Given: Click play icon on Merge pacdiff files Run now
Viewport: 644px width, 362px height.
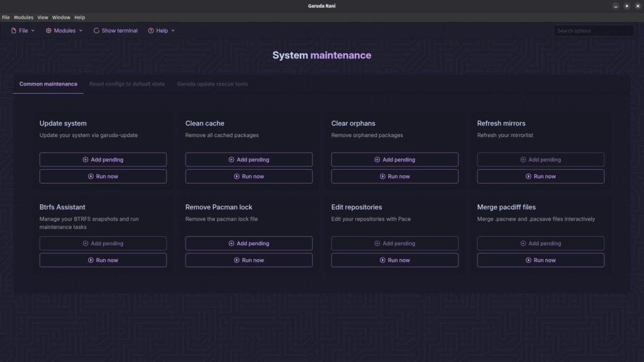Looking at the screenshot, I should 528,260.
